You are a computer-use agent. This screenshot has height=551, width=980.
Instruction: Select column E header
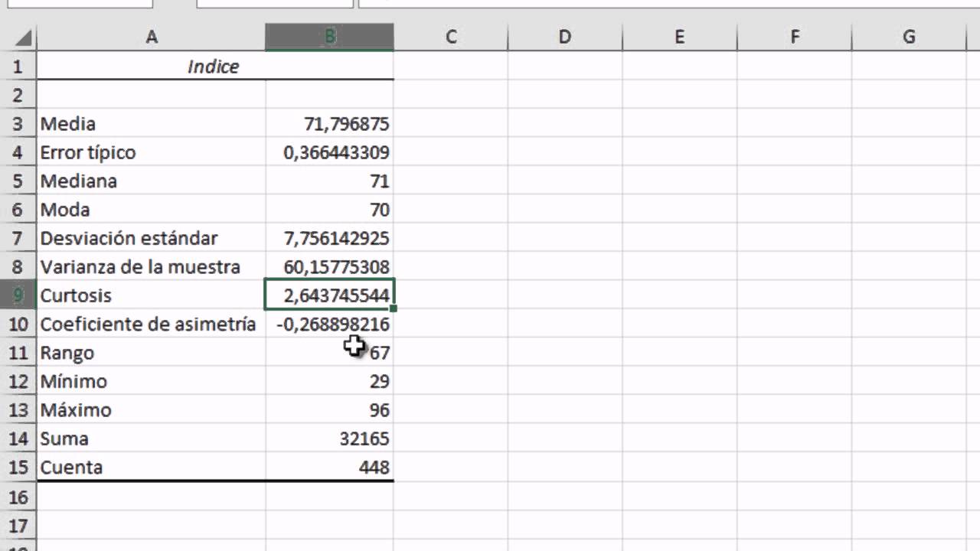pyautogui.click(x=680, y=37)
